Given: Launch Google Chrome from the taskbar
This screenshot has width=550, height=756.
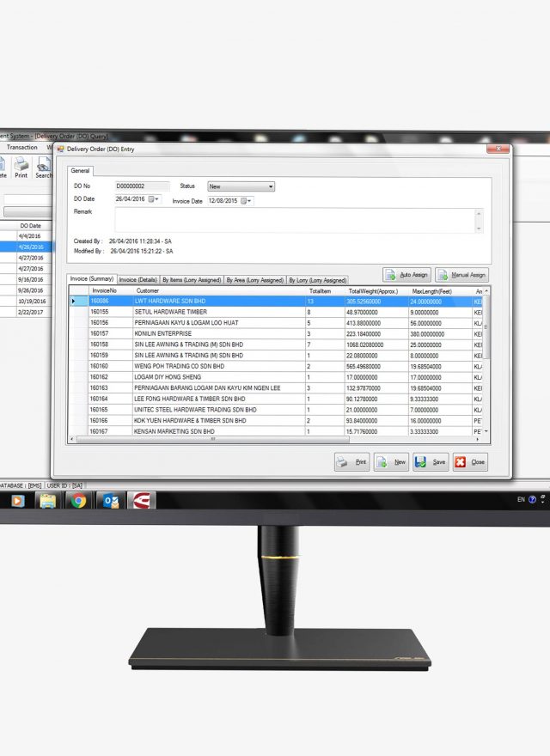Looking at the screenshot, I should [78, 501].
